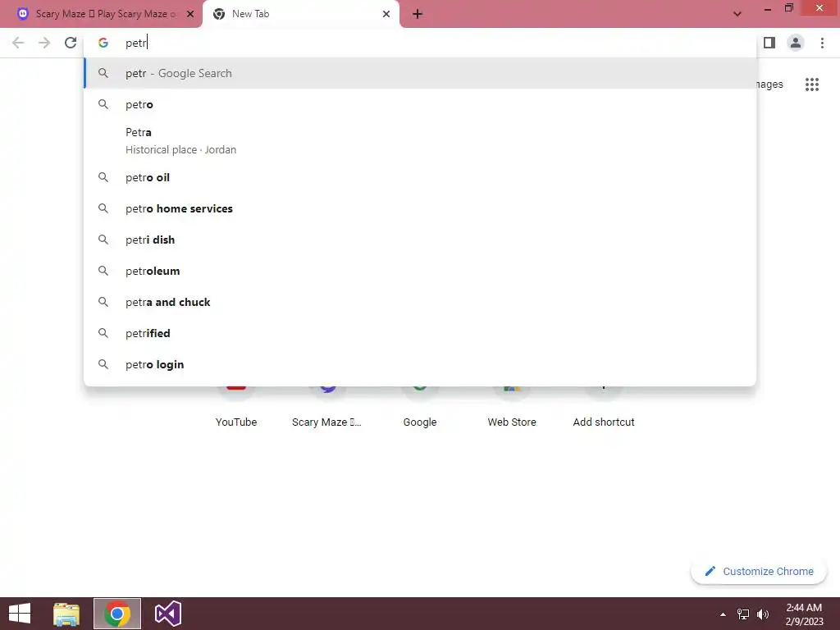Click the Customize Chrome button
Image resolution: width=840 pixels, height=630 pixels.
tap(759, 571)
